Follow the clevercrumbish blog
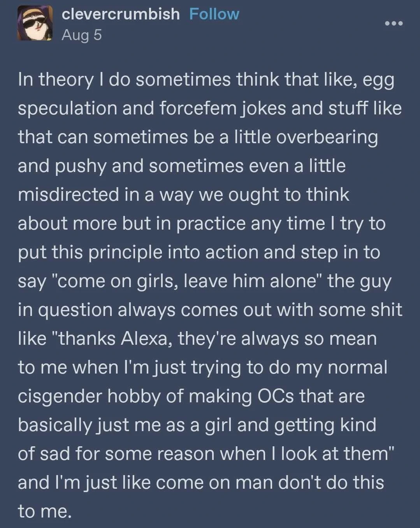Image resolution: width=420 pixels, height=528 pixels. [214, 14]
